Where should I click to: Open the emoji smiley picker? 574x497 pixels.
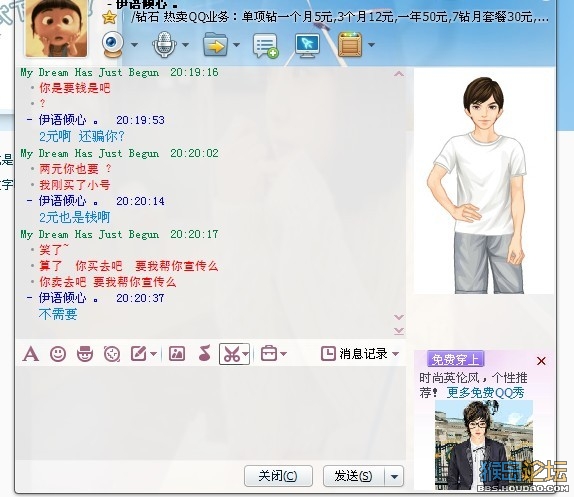pyautogui.click(x=58, y=354)
